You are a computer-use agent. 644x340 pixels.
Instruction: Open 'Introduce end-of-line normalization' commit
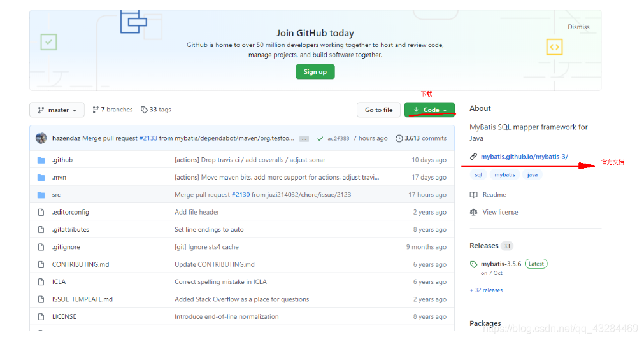(x=226, y=316)
